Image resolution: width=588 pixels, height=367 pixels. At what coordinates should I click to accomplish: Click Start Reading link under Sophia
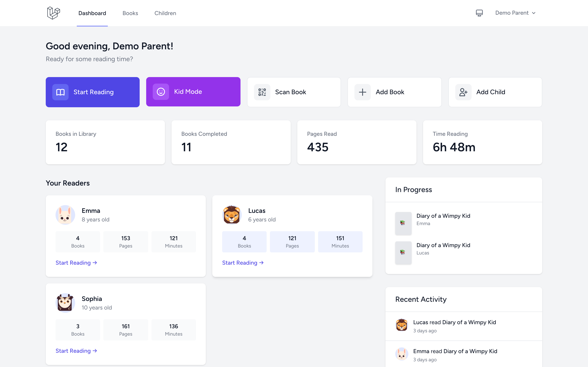pos(76,351)
